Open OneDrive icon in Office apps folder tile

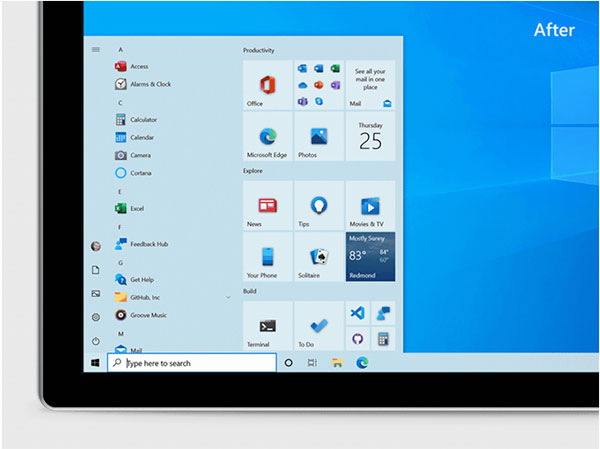point(302,85)
